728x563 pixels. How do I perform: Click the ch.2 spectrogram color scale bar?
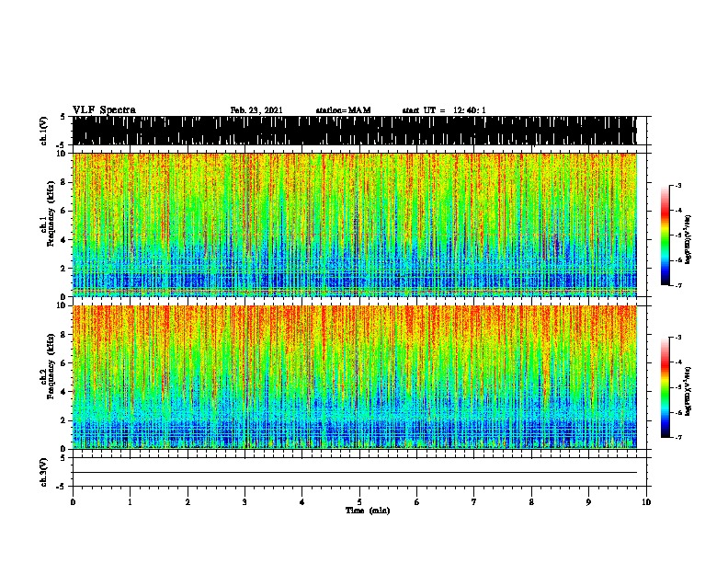pos(665,387)
